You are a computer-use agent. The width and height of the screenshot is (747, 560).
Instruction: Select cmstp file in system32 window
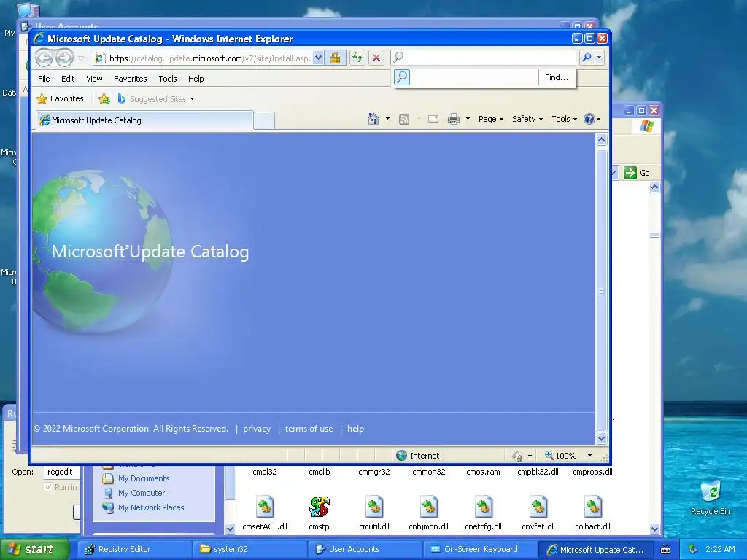[320, 513]
